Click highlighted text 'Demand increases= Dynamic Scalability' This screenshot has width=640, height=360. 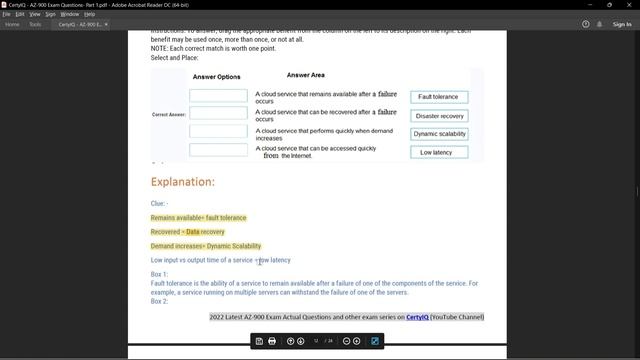206,246
